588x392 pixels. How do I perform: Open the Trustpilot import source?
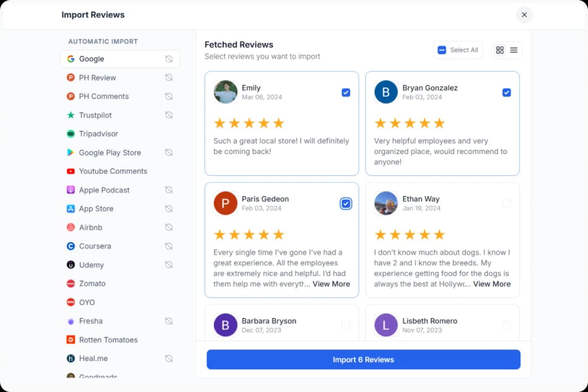(96, 115)
